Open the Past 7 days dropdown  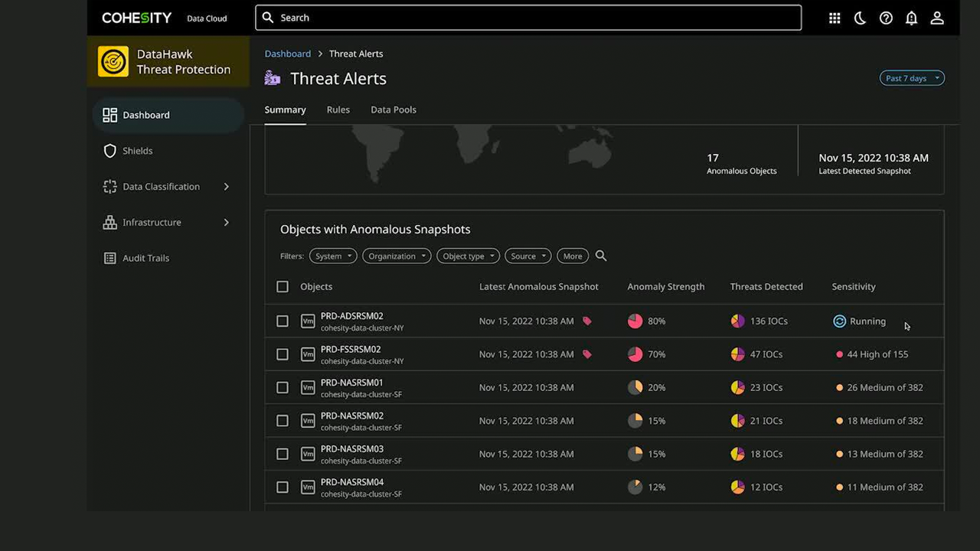tap(912, 78)
